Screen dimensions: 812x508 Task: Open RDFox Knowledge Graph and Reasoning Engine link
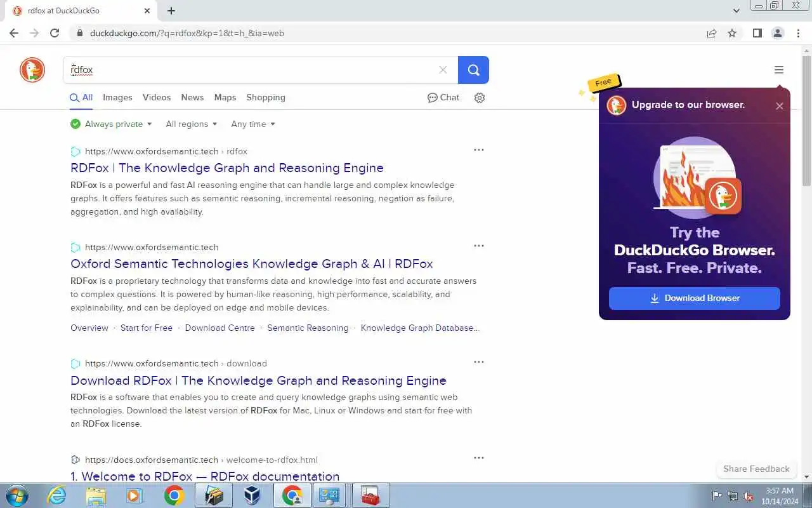227,168
